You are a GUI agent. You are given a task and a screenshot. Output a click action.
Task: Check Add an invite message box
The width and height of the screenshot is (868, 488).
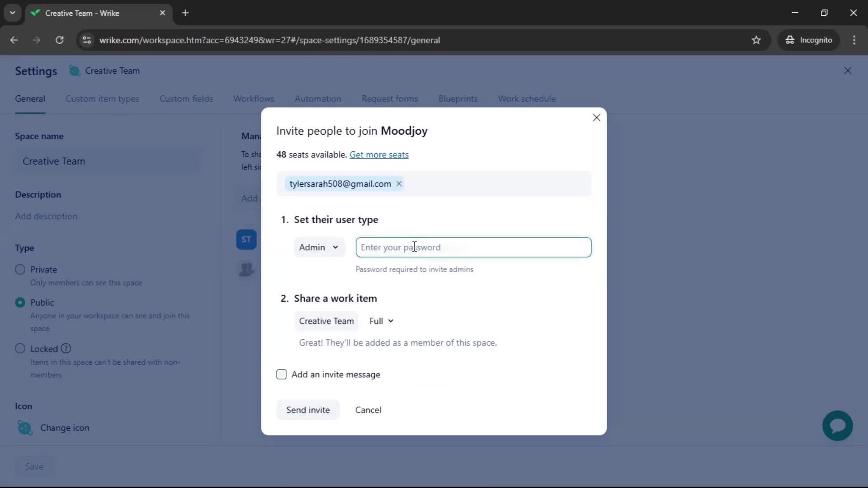pos(281,374)
